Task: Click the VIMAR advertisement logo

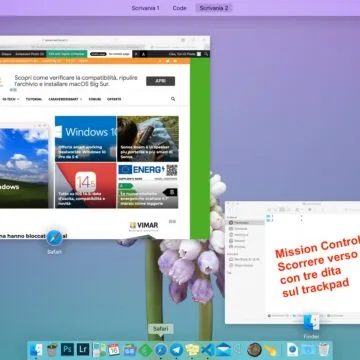Action: [x=144, y=226]
